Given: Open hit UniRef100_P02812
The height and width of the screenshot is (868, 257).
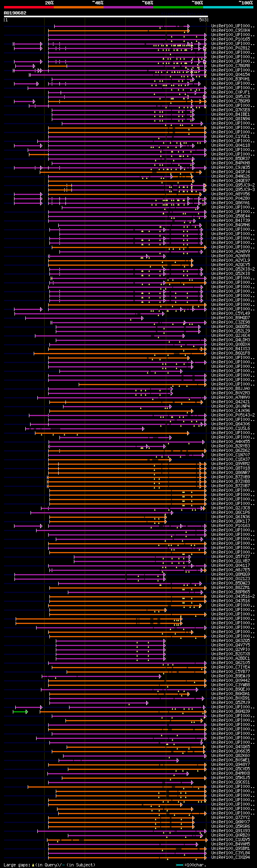Looking at the screenshot, I should (230, 48).
